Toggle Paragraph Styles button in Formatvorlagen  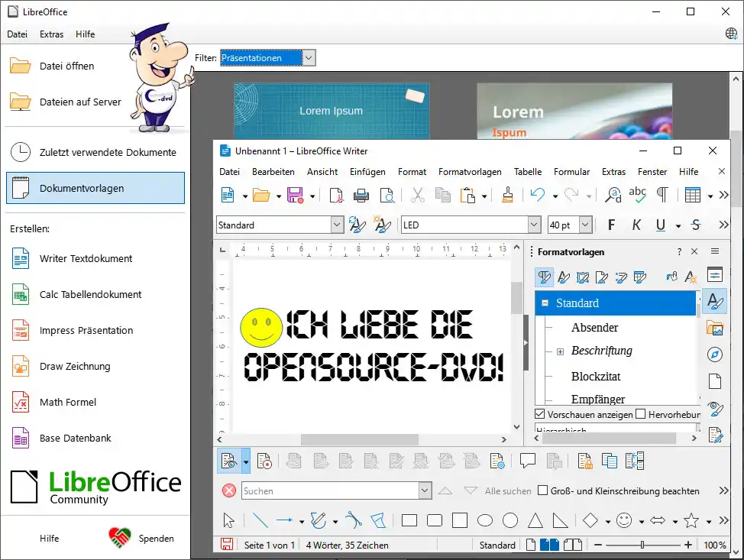544,277
